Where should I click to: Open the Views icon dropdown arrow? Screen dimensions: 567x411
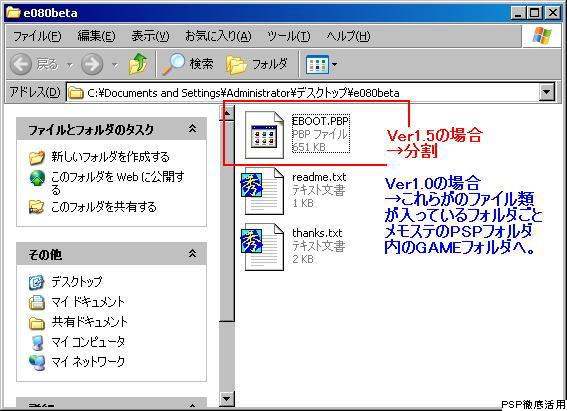coord(334,65)
